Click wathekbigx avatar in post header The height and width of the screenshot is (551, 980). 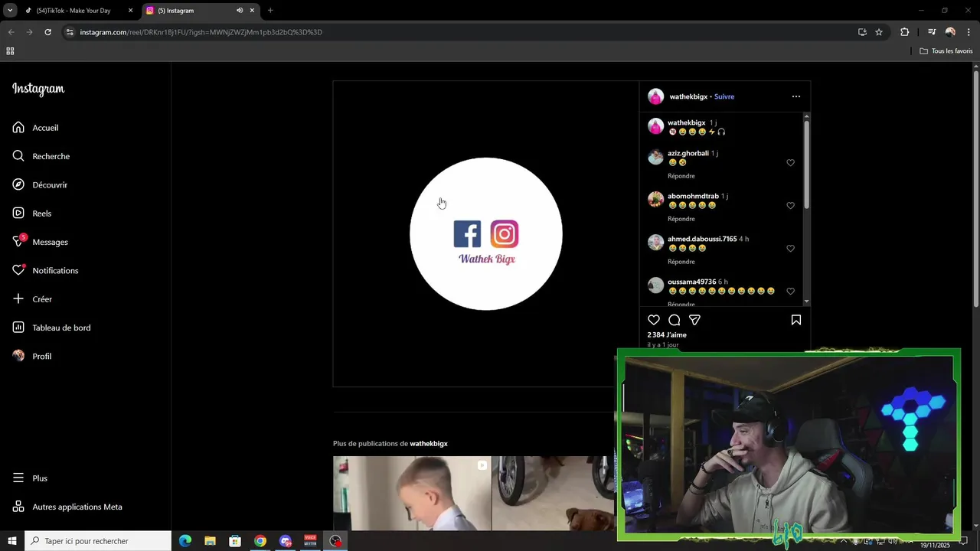(656, 96)
